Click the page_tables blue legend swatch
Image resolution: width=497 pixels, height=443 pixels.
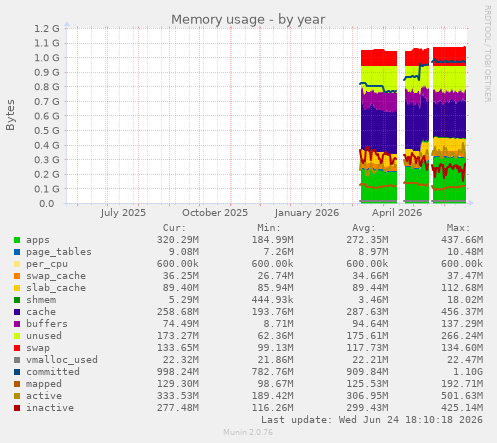(x=17, y=252)
